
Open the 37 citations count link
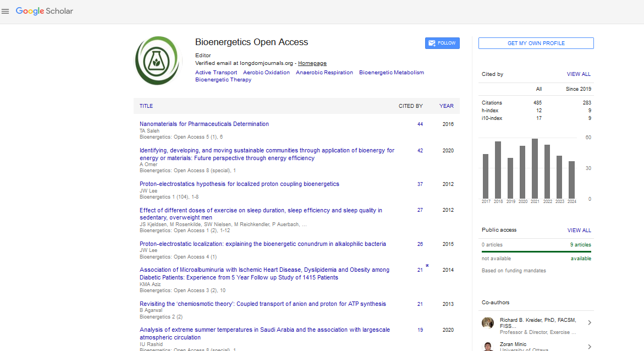coord(420,184)
